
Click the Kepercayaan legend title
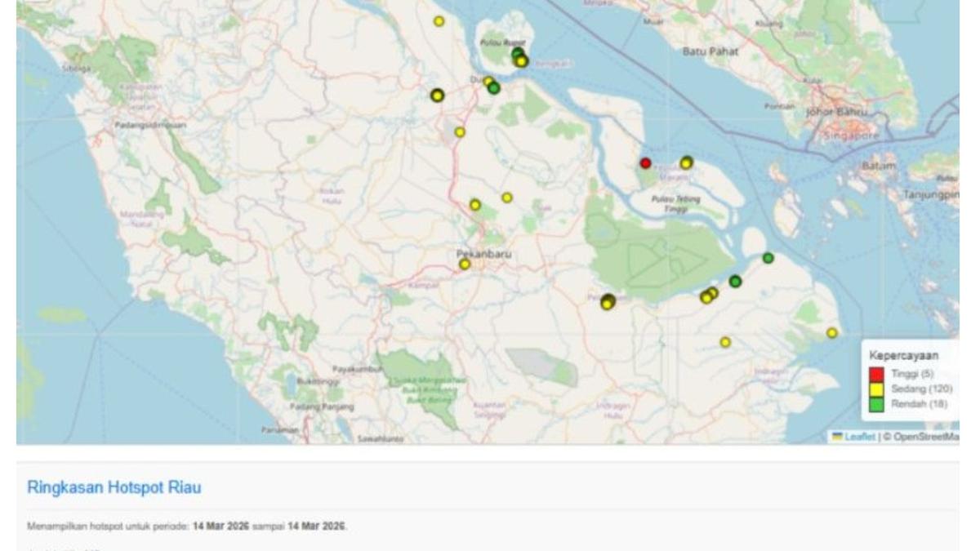pos(904,356)
